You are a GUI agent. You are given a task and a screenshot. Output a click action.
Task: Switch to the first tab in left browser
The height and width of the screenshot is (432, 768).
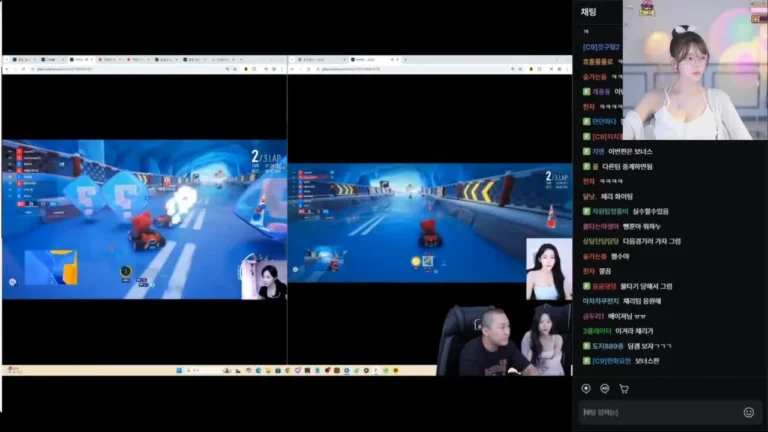(24, 60)
